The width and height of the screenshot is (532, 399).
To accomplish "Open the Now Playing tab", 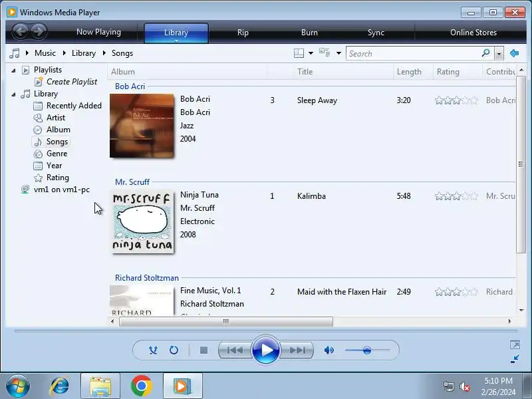I will pyautogui.click(x=98, y=32).
